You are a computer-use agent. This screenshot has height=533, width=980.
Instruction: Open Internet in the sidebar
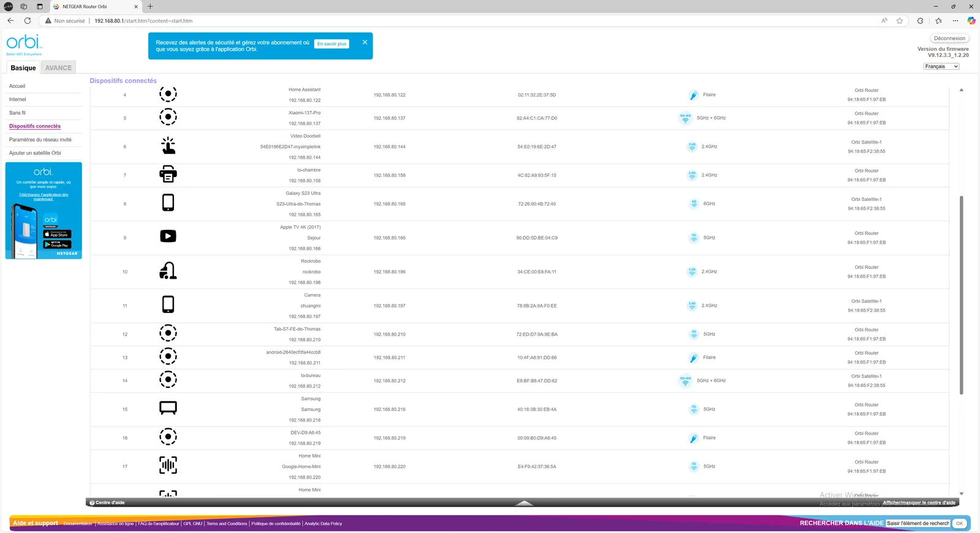[18, 99]
